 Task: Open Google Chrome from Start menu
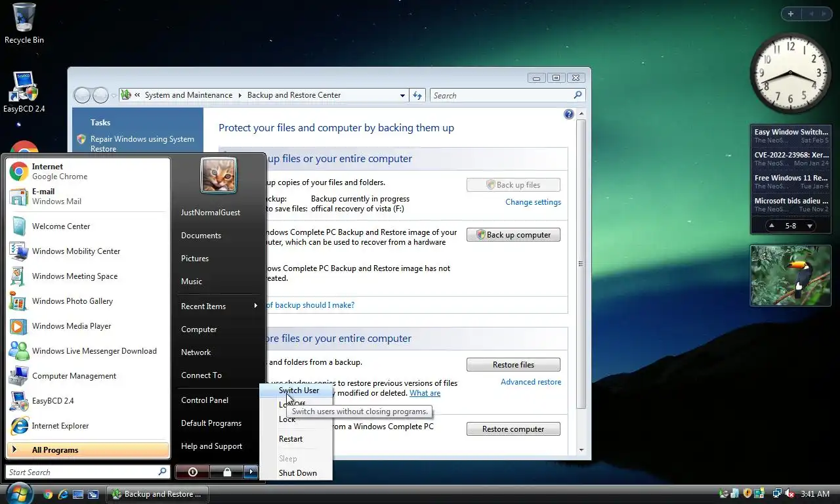[x=88, y=171]
